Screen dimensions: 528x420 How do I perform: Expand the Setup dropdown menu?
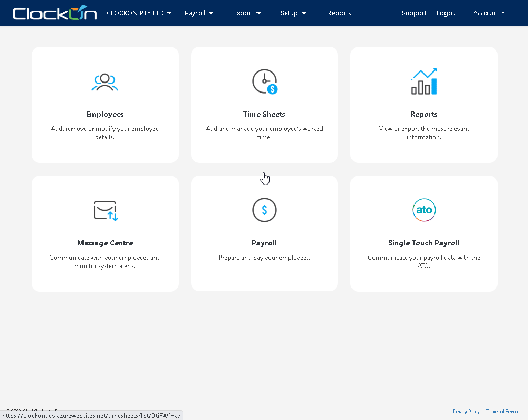click(293, 13)
